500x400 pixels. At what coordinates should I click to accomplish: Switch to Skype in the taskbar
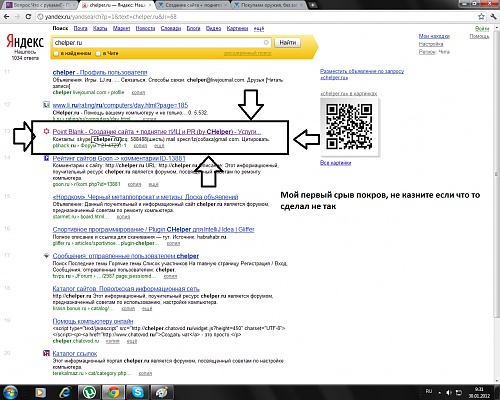(138, 392)
